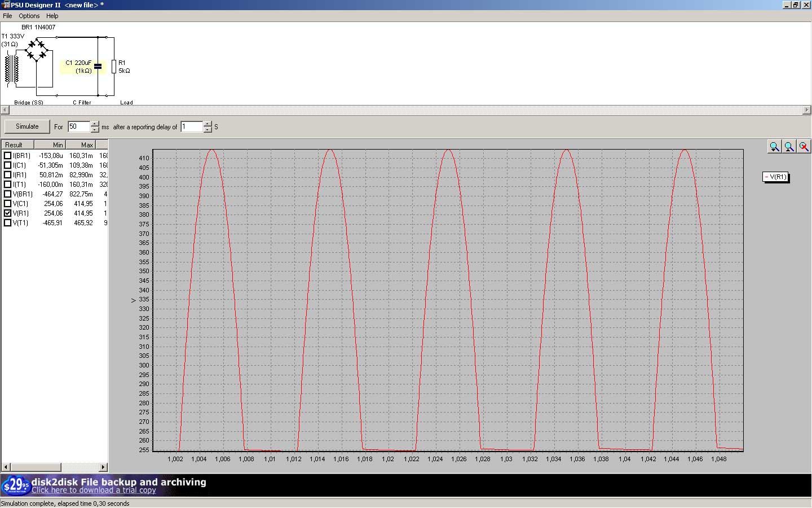The width and height of the screenshot is (812, 508).
Task: Click the zoom out magnifier icon
Action: [789, 147]
